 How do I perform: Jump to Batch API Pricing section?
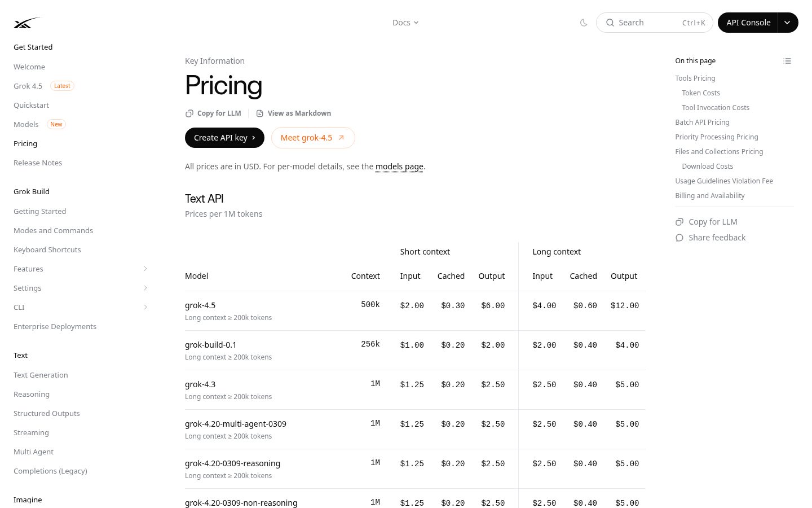(702, 122)
